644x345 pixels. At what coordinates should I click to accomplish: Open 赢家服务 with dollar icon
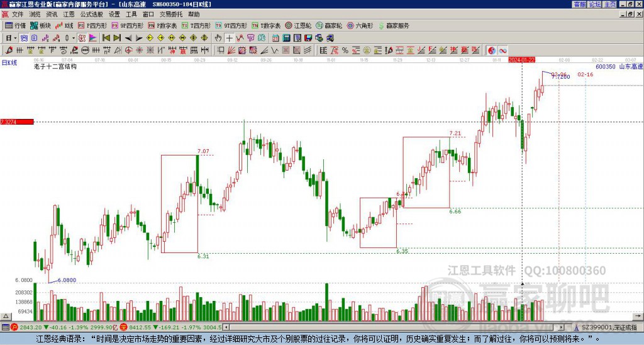click(394, 25)
